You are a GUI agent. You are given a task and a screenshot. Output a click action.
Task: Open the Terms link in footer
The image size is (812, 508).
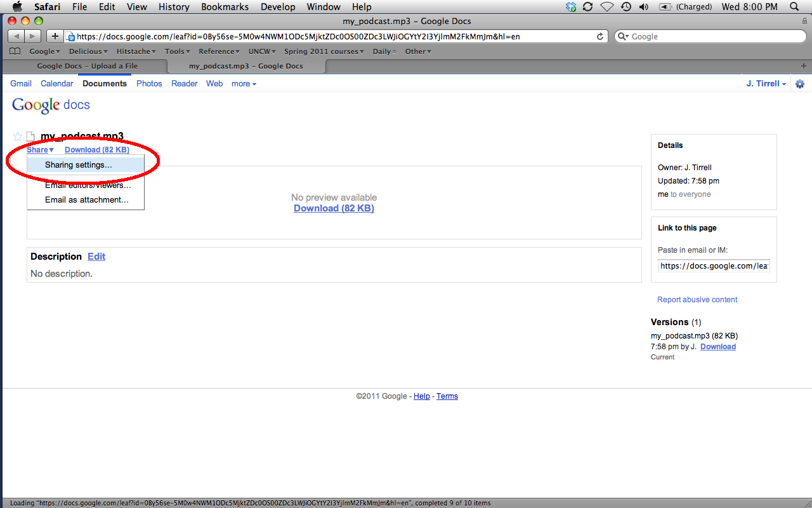(447, 396)
